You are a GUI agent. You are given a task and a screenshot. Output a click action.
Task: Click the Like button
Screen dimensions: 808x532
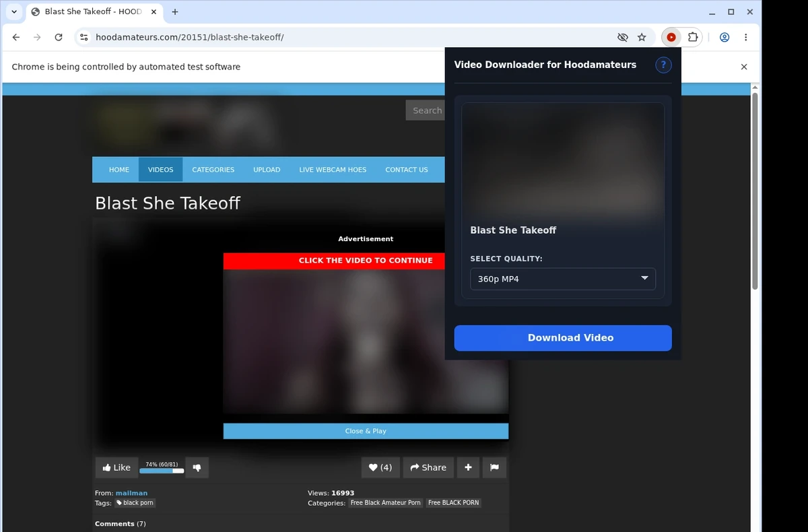coord(116,467)
